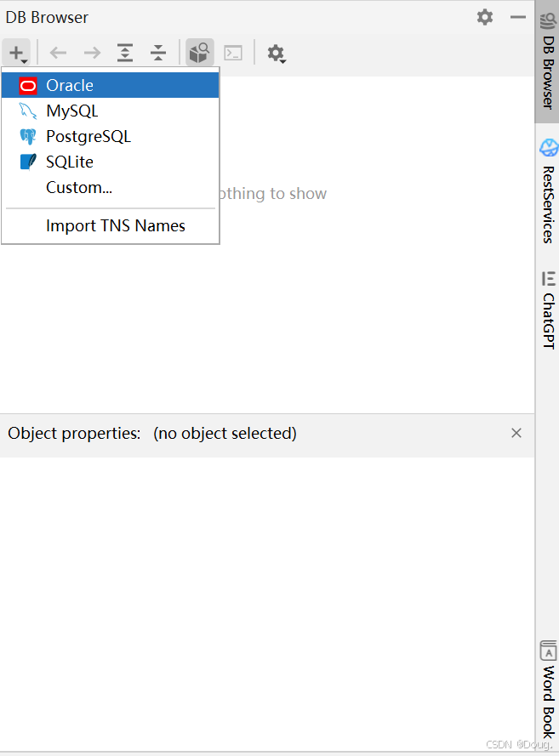Select SQLite connection type
This screenshot has height=756, width=559.
pyautogui.click(x=111, y=162)
